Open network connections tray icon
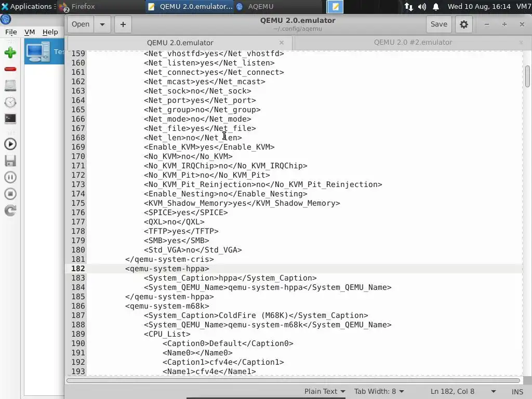Screen dimensions: 532x399 click(x=408, y=6)
